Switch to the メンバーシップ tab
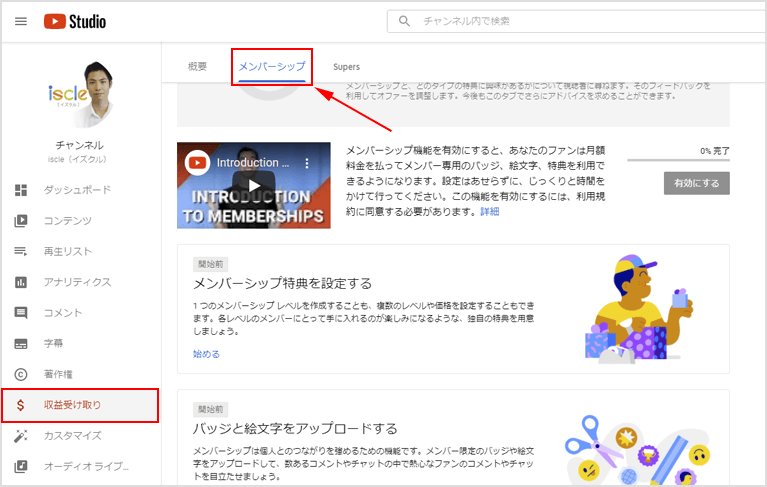Image resolution: width=767 pixels, height=487 pixels. click(272, 66)
